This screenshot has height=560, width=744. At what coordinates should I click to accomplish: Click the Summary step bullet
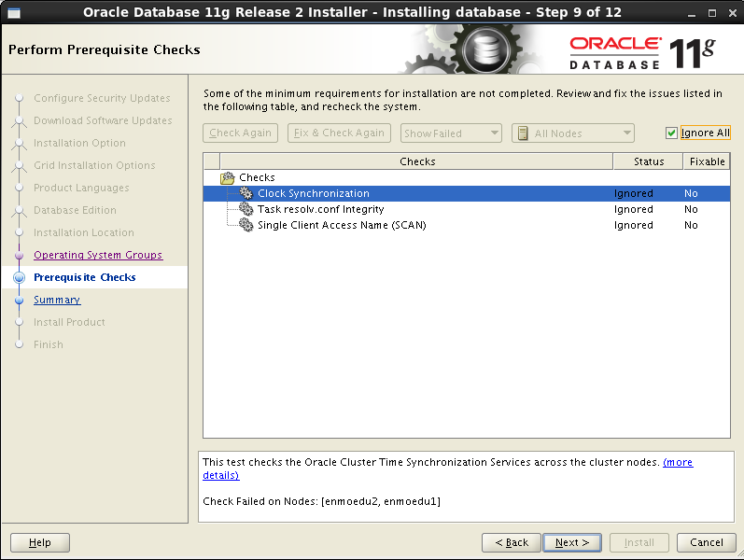tap(19, 301)
